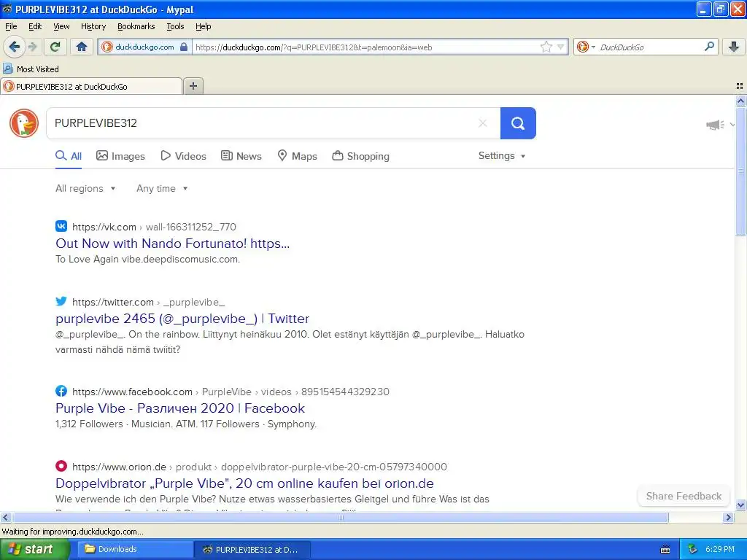Open the orion.de Doppelvibrator result

[244, 483]
